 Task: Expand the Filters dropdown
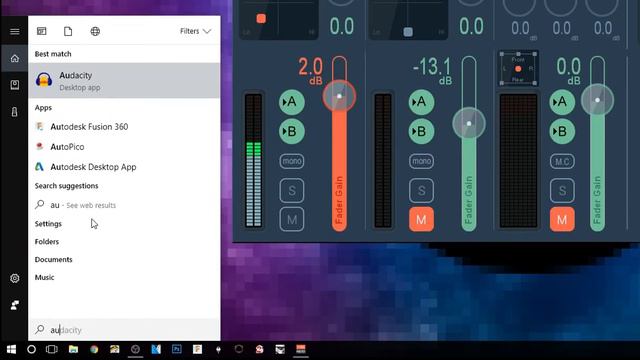[x=196, y=31]
